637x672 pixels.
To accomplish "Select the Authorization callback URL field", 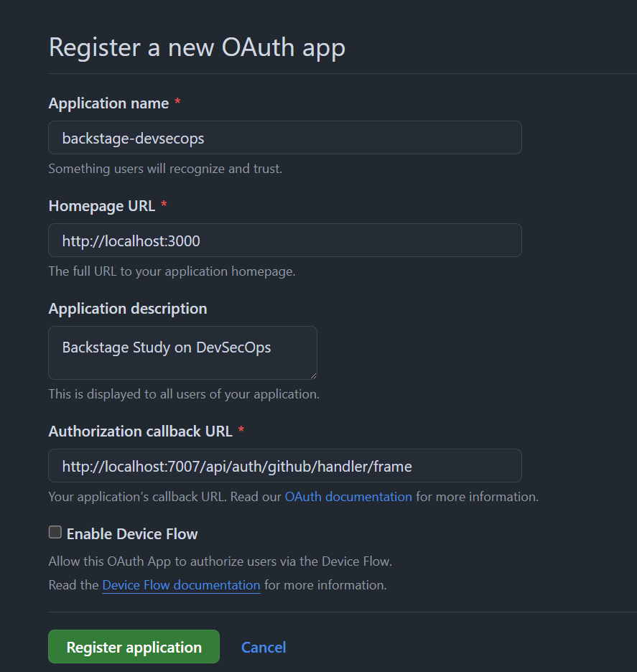I will coord(284,466).
